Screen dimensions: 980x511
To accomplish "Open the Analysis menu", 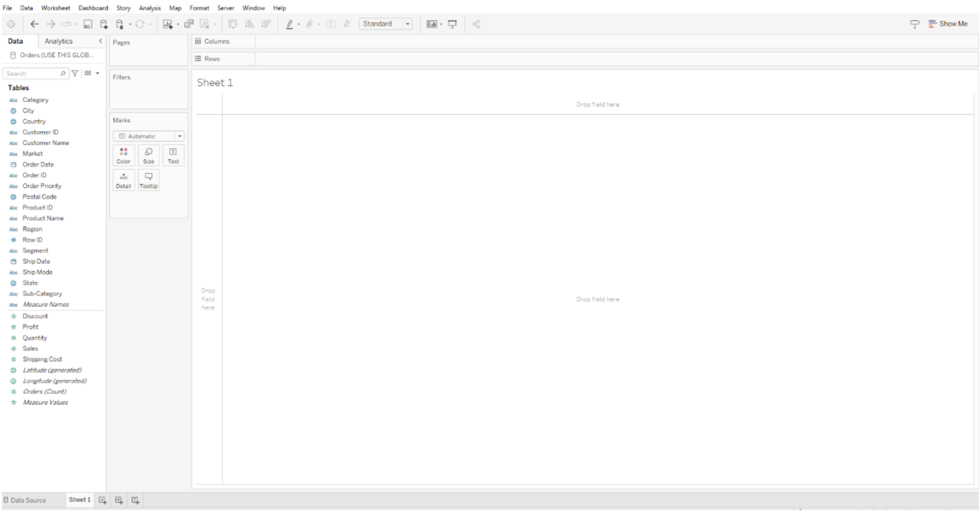I will click(x=149, y=8).
